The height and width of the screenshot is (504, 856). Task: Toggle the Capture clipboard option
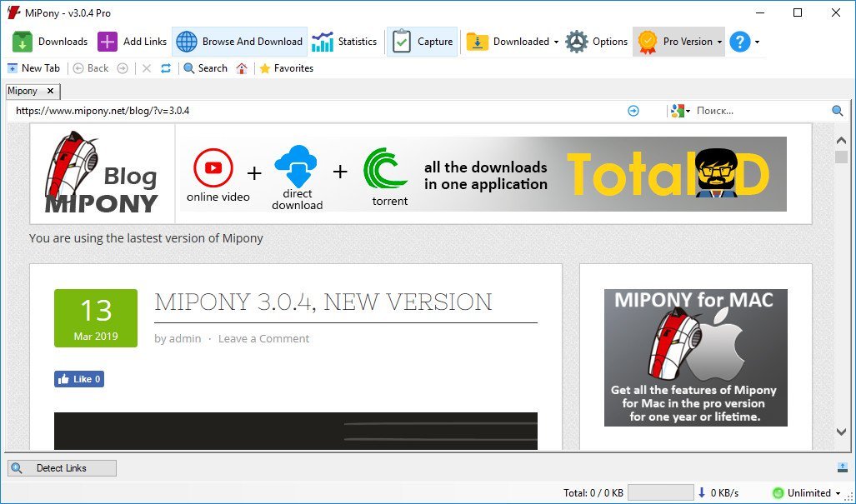coord(422,42)
